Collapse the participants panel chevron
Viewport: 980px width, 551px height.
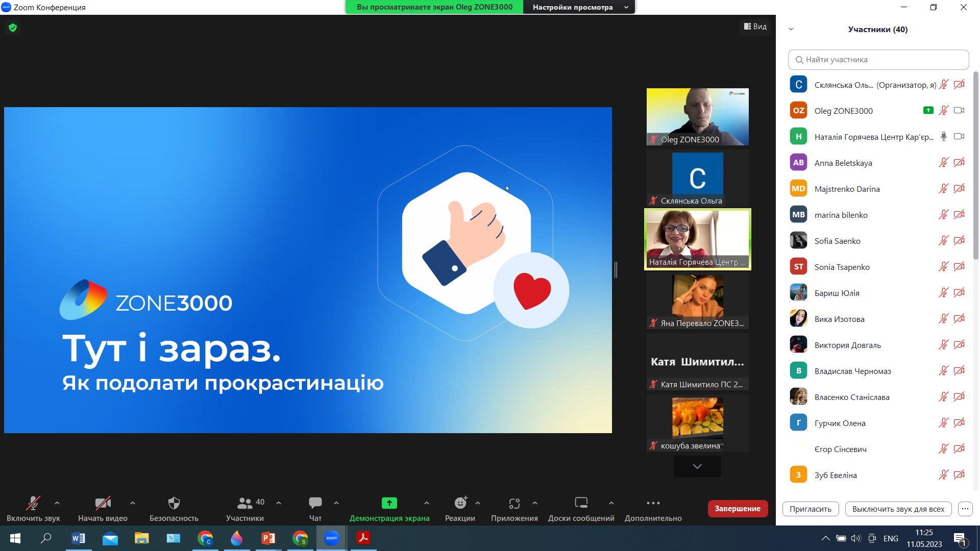[x=791, y=29]
